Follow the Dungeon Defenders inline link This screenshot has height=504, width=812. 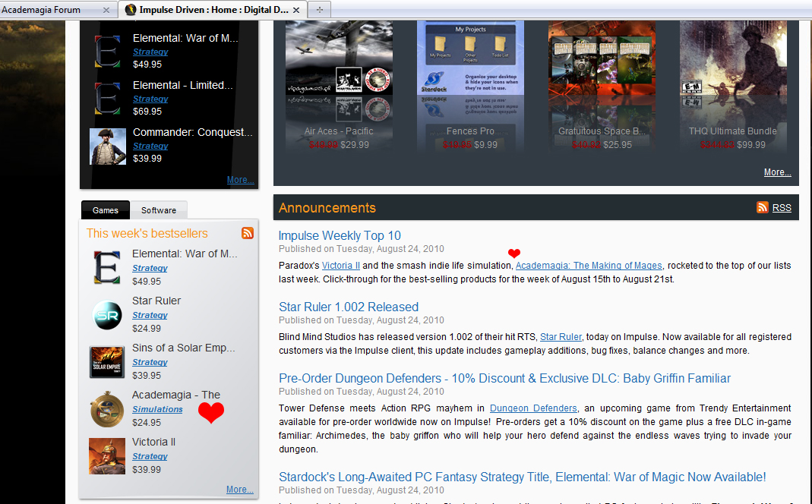tap(533, 408)
